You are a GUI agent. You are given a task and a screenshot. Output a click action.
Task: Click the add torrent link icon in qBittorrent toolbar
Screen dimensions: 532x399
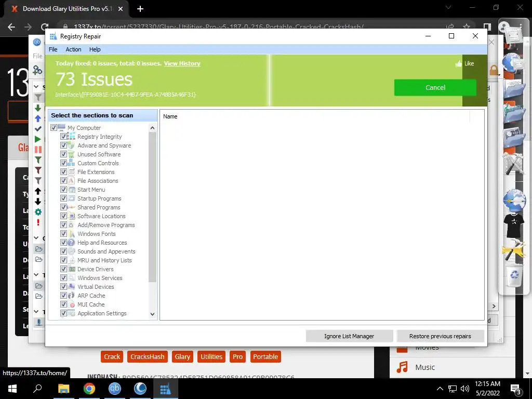tap(37, 70)
